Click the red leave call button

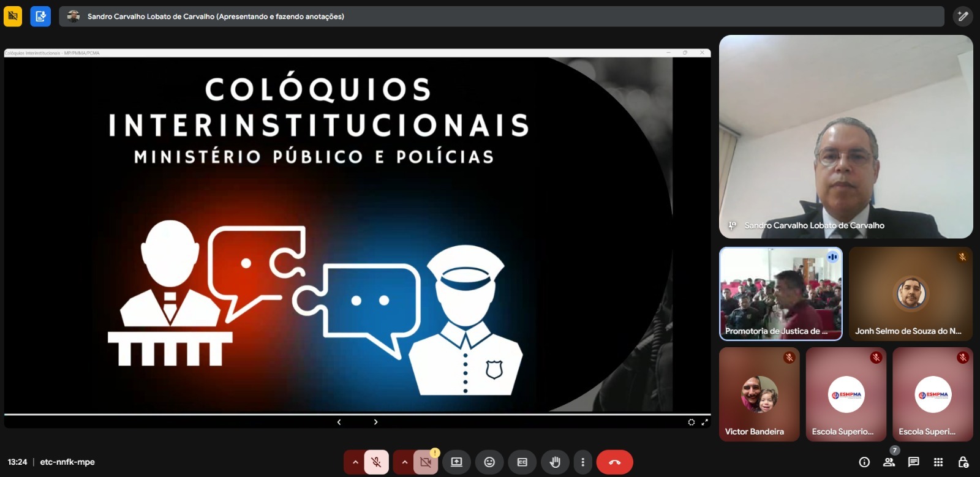pos(614,462)
